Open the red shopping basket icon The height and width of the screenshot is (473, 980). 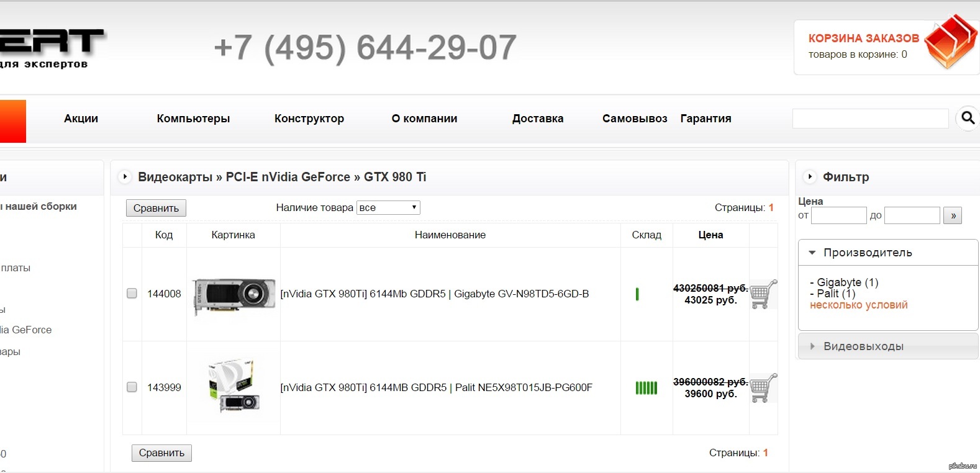[x=950, y=42]
